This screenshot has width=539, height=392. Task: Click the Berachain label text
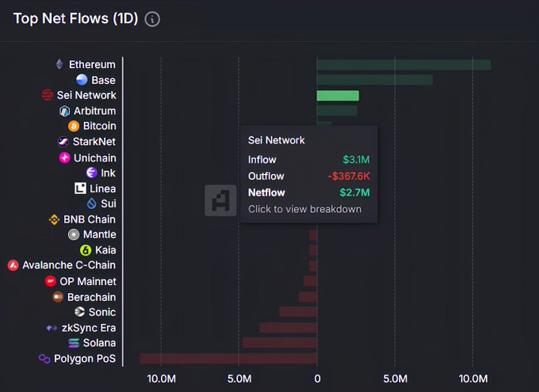[92, 297]
